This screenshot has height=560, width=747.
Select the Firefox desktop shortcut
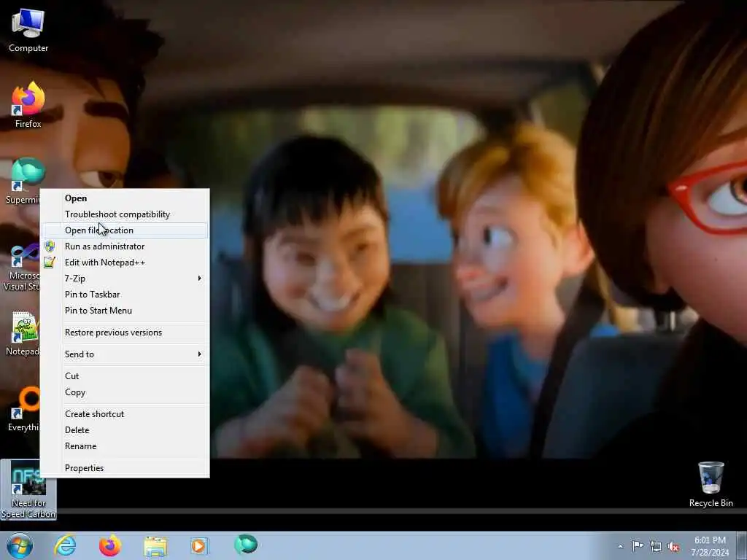[28, 105]
